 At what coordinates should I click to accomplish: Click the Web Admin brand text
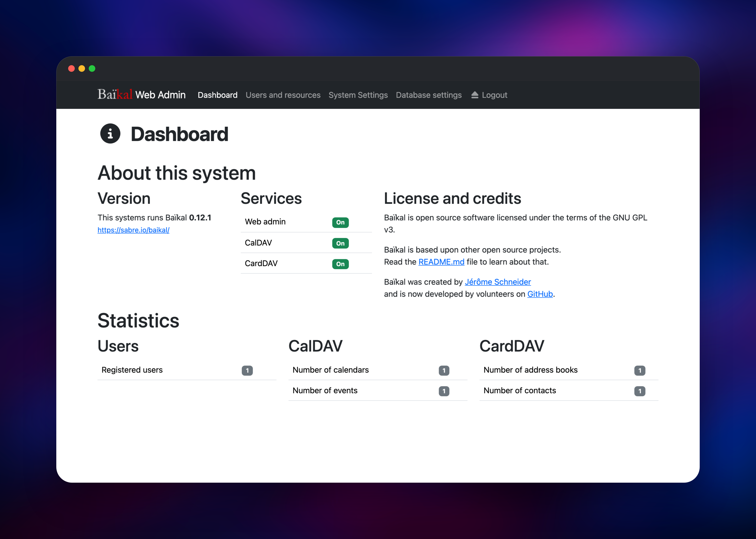pyautogui.click(x=160, y=95)
